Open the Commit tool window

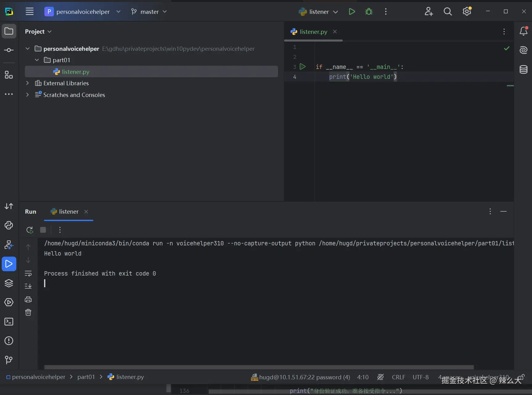pos(9,50)
